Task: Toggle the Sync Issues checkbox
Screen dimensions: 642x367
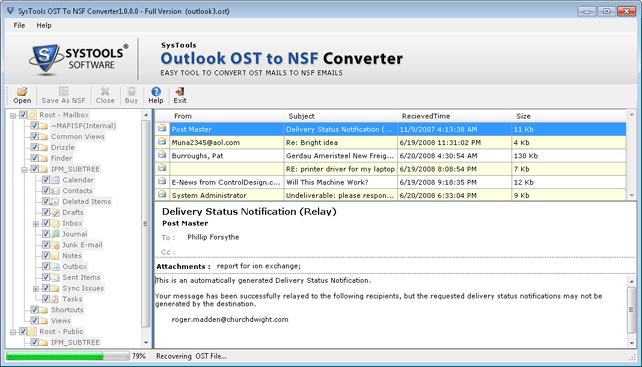Action: 46,288
